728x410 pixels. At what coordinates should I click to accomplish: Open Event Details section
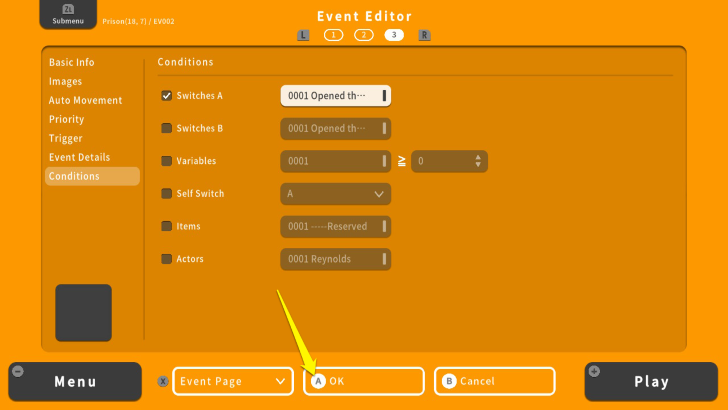pos(79,157)
